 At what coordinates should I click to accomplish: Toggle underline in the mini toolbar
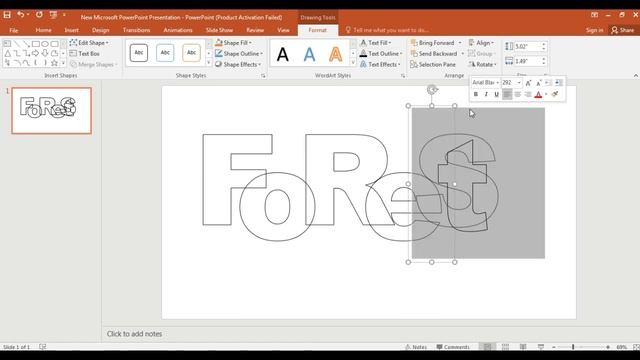pos(496,94)
